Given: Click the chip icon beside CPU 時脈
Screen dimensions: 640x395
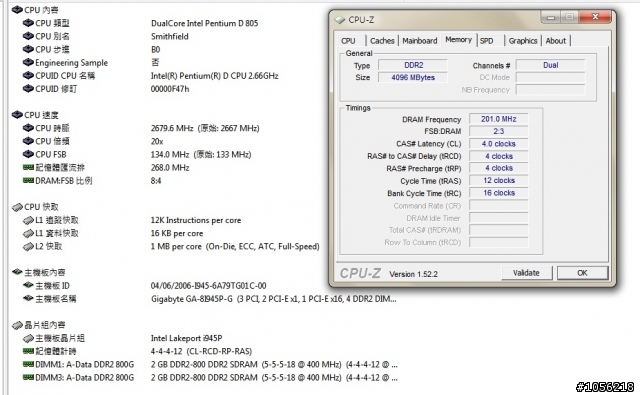Looking at the screenshot, I should 28,128.
